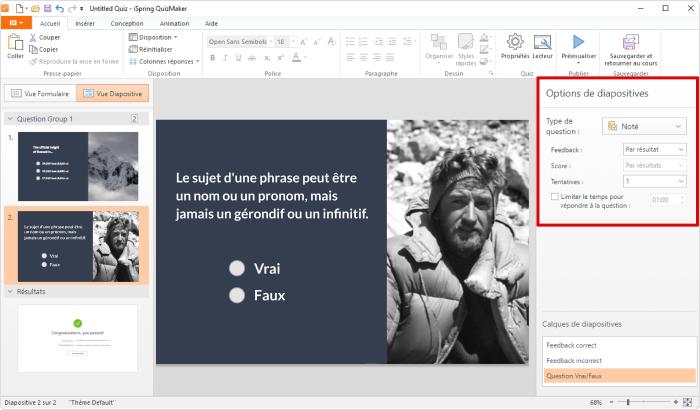Viewport: 700px width, 410px height.
Task: Increase font size with the large A icon
Action: [304, 42]
